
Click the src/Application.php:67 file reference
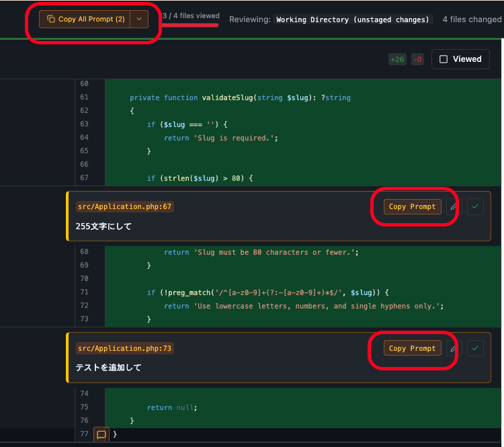tap(125, 206)
